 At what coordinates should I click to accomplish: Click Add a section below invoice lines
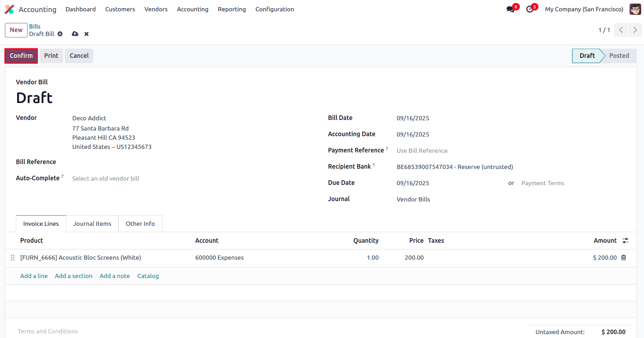click(x=73, y=276)
